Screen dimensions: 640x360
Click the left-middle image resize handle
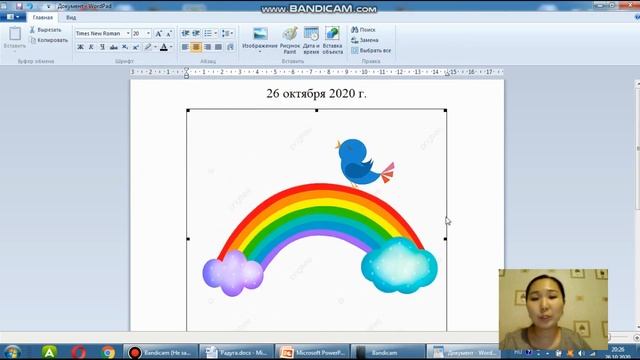coord(188,239)
